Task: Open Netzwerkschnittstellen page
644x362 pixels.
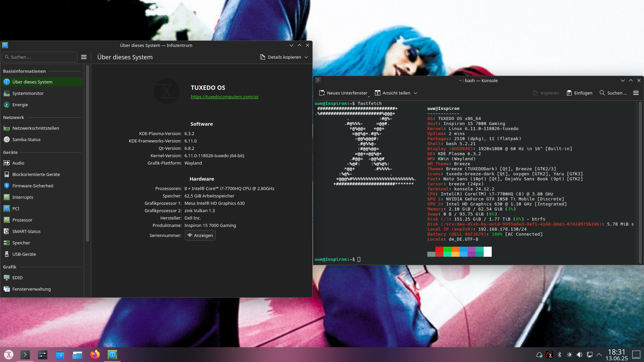Action: (42, 128)
